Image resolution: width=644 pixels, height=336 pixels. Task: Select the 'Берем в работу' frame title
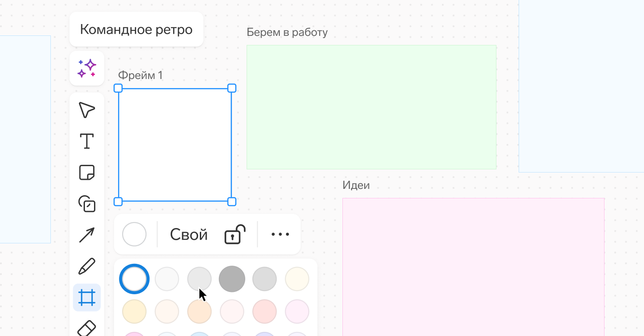[x=287, y=32]
